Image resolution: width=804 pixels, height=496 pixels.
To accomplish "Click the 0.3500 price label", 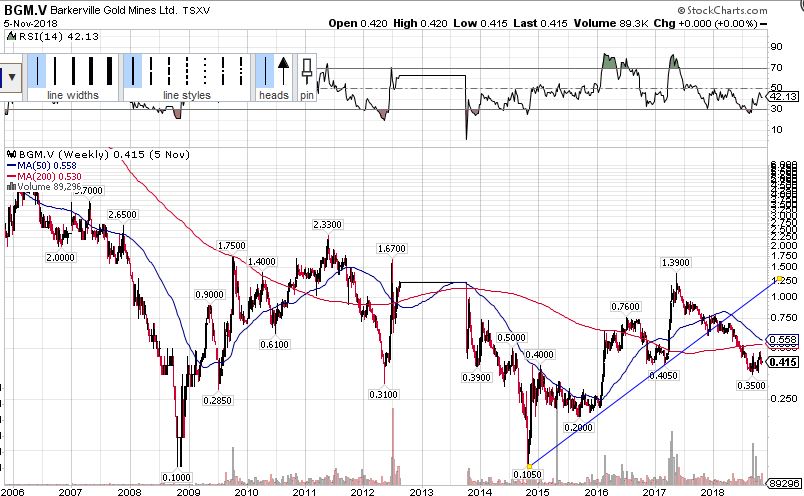I will [752, 385].
